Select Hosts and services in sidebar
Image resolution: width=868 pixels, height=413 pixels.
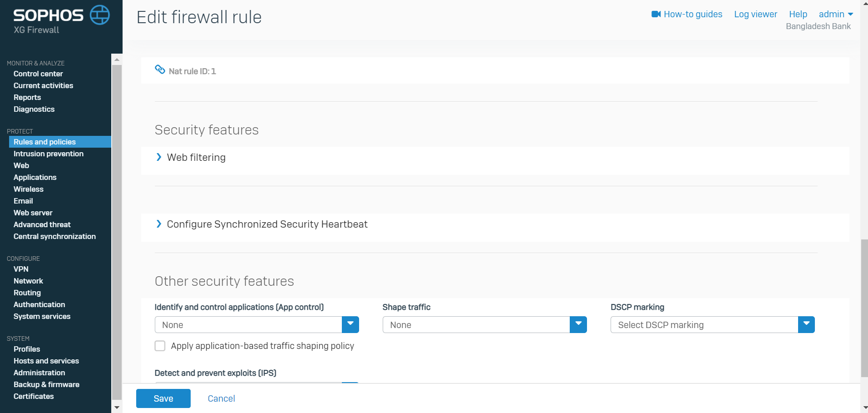coord(46,361)
